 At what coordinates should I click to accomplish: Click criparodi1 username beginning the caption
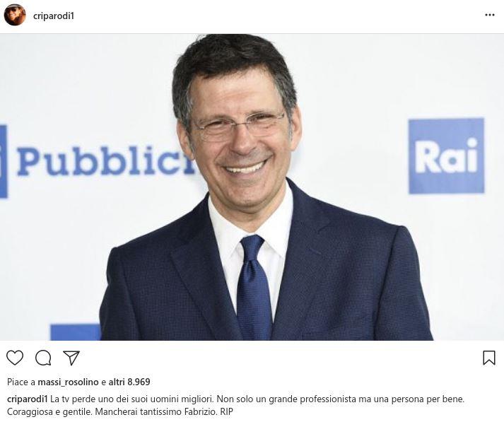(28, 399)
